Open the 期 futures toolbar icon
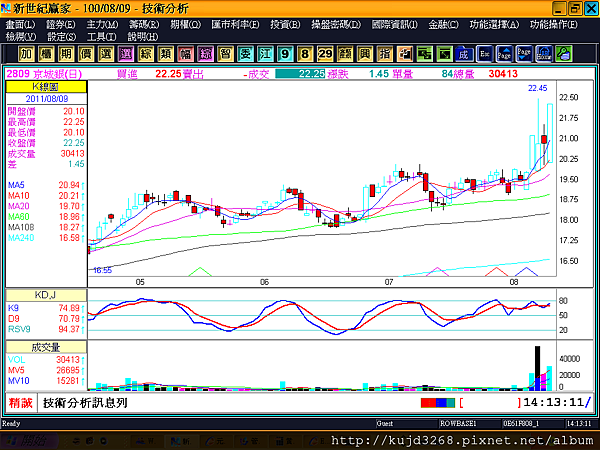The width and height of the screenshot is (600, 450). point(66,54)
